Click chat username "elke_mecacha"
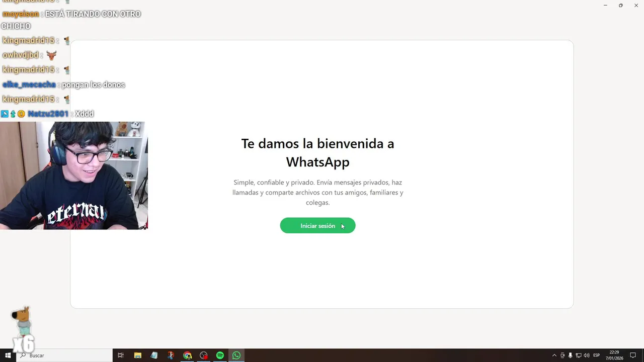This screenshot has height=362, width=644. [29, 84]
